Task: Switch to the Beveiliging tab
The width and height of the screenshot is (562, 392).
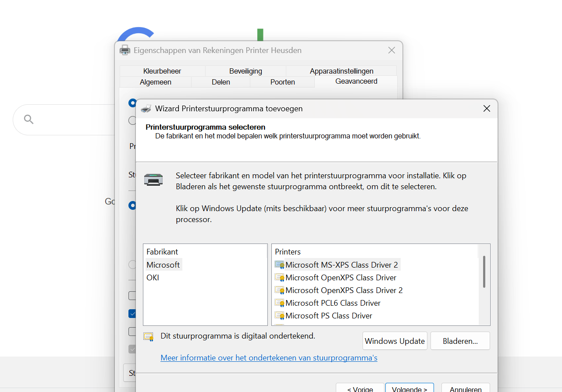Action: [245, 71]
